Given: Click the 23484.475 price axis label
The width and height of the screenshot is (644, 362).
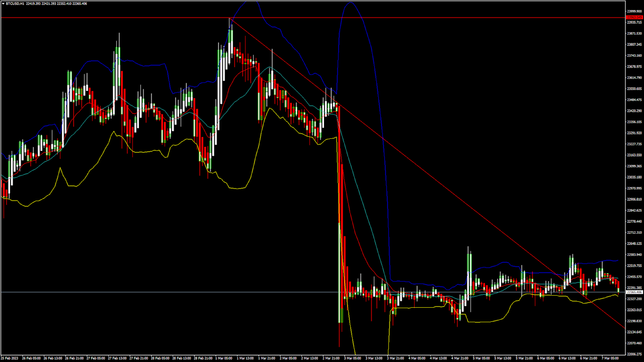Looking at the screenshot, I should pyautogui.click(x=634, y=100).
